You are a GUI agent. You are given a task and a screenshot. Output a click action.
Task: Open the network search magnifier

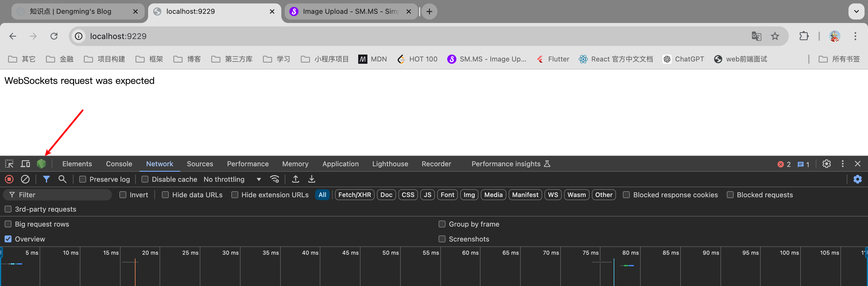click(x=62, y=179)
